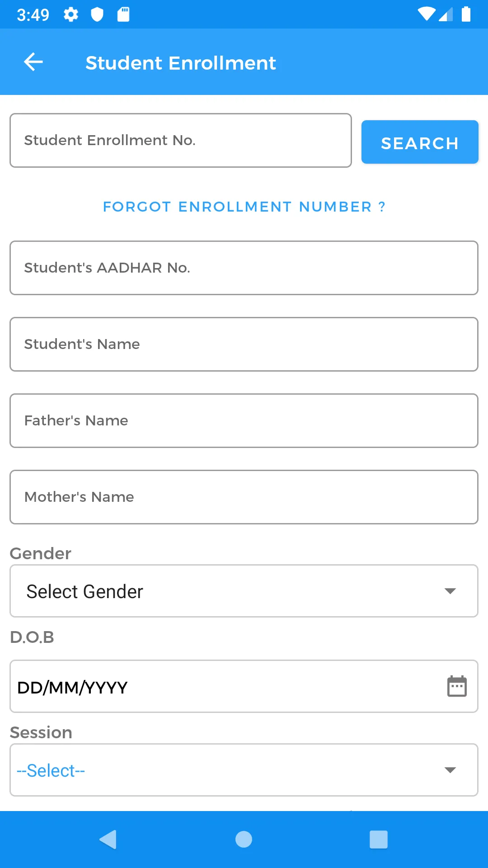Viewport: 488px width, 868px height.
Task: Click the Session dropdown arrow
Action: tap(450, 770)
